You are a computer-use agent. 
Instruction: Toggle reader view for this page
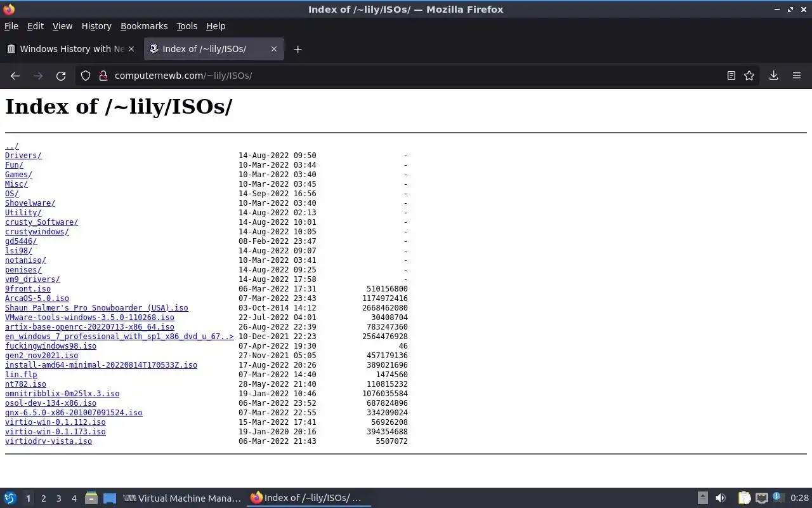click(731, 76)
